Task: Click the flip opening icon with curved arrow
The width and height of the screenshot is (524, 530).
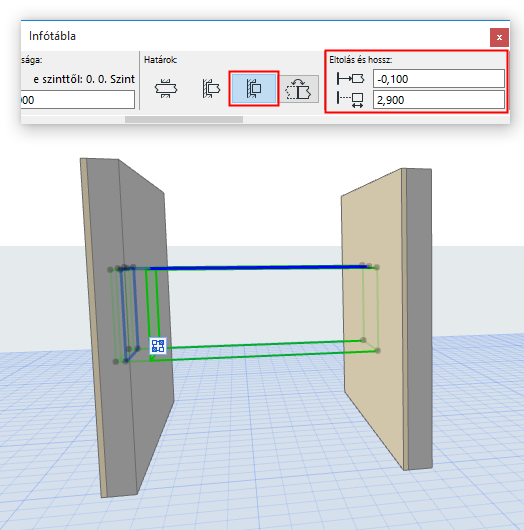Action: [299, 89]
